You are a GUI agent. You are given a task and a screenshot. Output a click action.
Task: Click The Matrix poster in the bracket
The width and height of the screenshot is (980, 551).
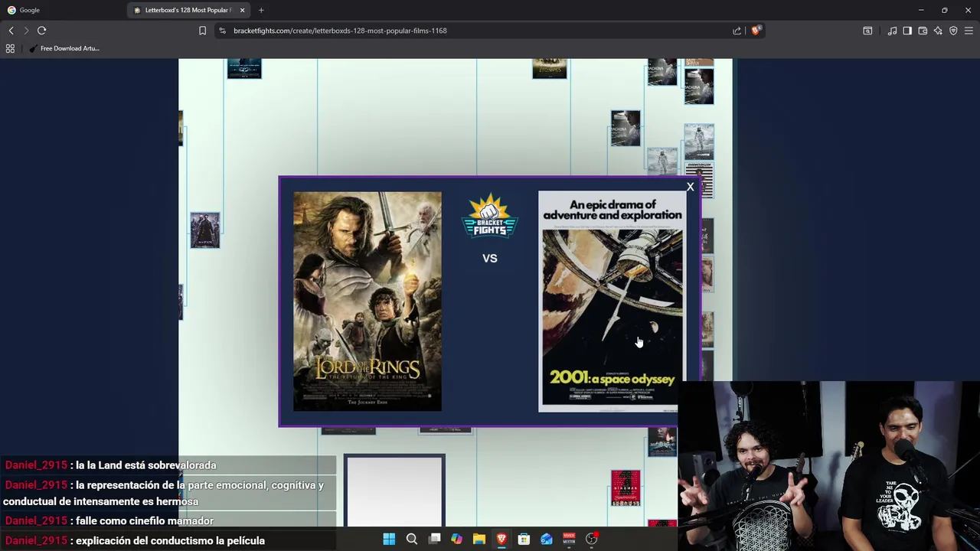[205, 230]
